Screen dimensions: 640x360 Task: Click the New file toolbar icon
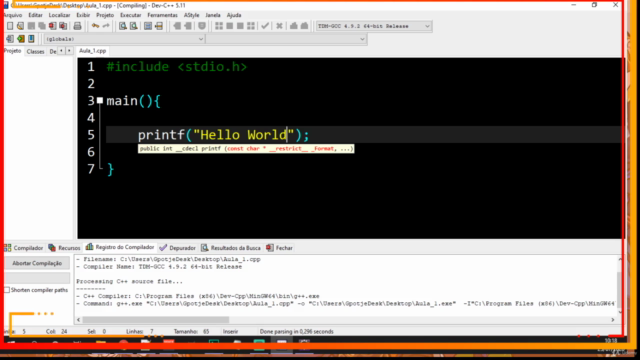(10, 26)
